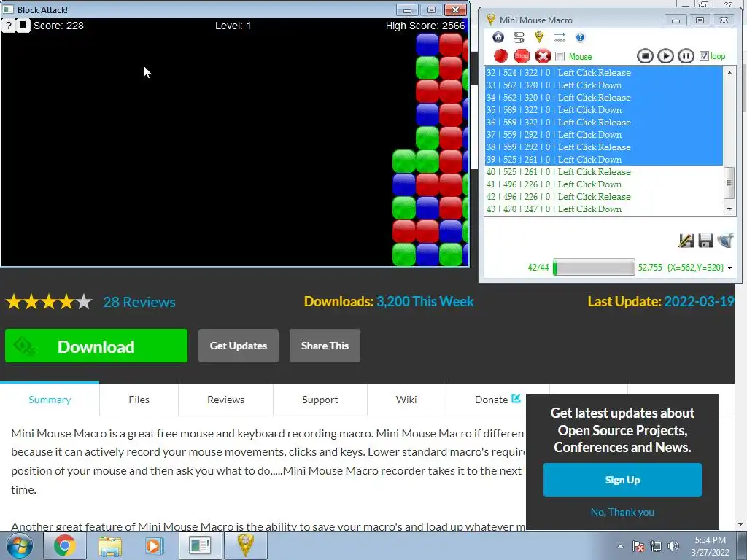Click the network tray icon
This screenshot has width=747, height=560.
pyautogui.click(x=656, y=546)
